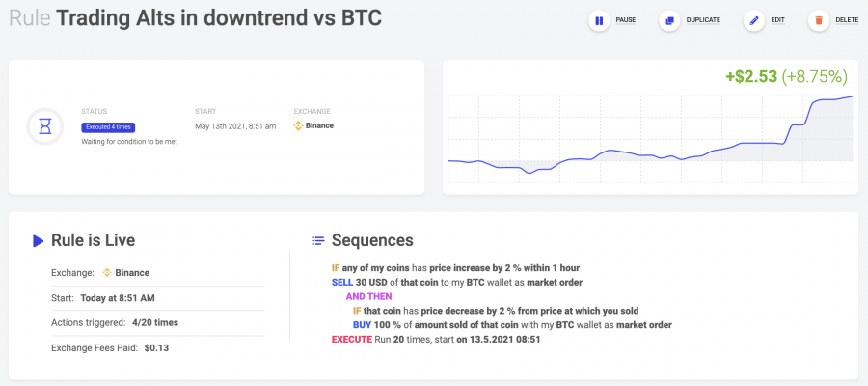Click the pencil Edit icon
The image size is (868, 386).
point(754,21)
